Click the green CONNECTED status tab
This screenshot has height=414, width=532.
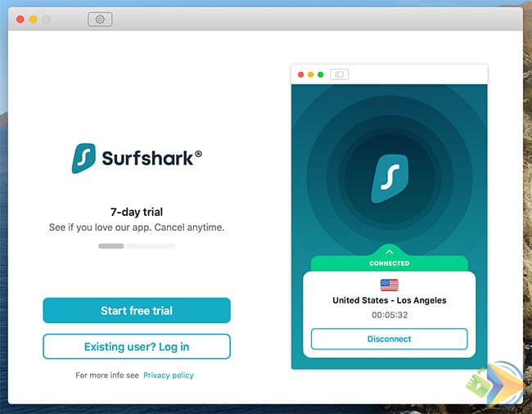point(390,263)
